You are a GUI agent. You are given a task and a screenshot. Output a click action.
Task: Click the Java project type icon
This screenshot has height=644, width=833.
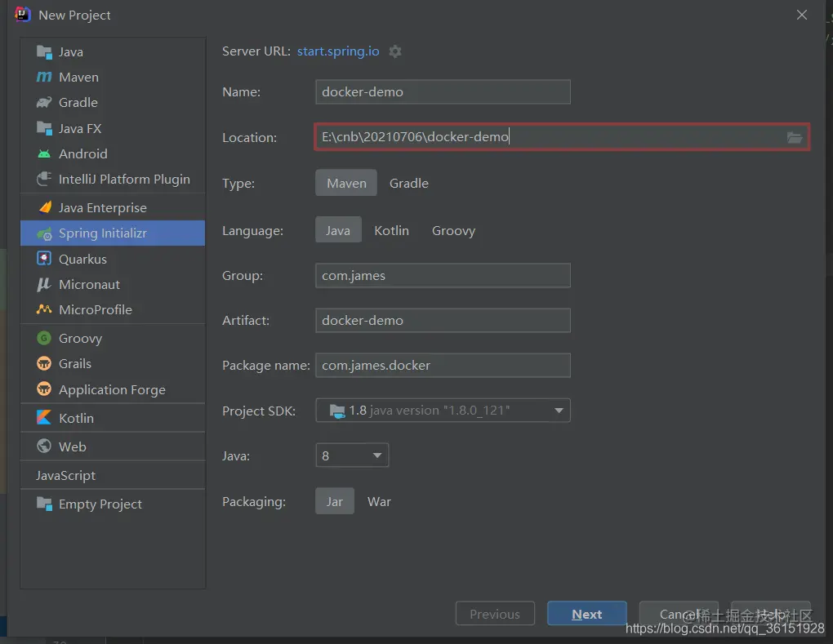tap(44, 52)
